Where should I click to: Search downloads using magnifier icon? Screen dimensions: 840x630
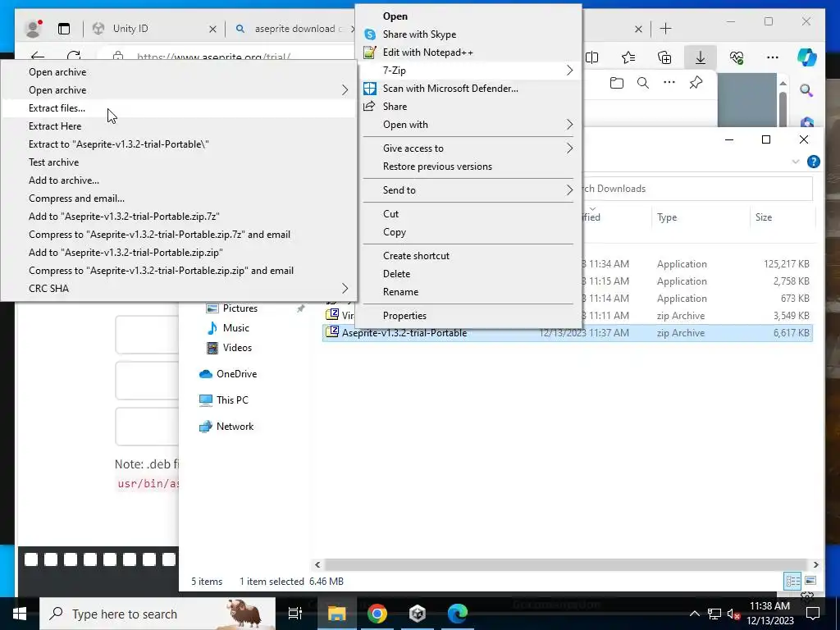tap(643, 83)
